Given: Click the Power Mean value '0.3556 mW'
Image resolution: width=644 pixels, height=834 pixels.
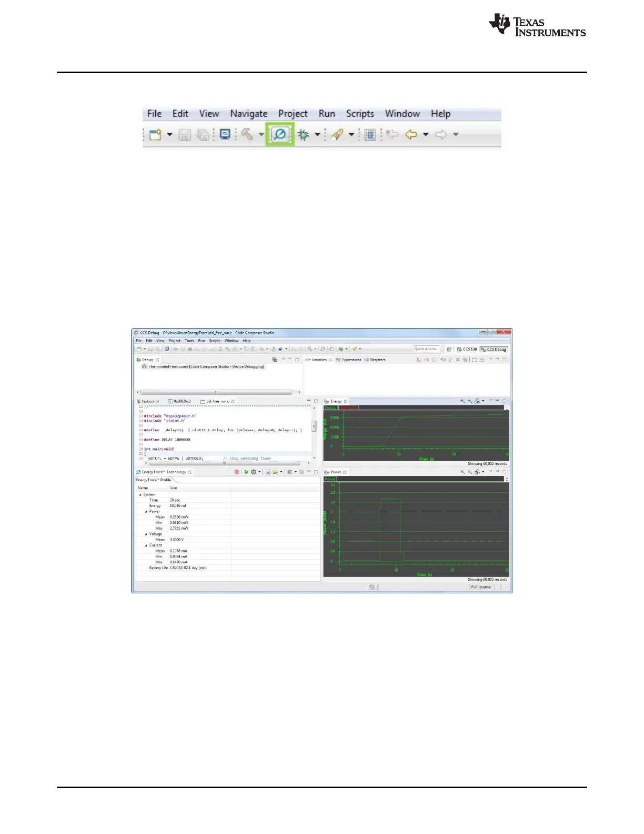Looking at the screenshot, I should 179,517.
